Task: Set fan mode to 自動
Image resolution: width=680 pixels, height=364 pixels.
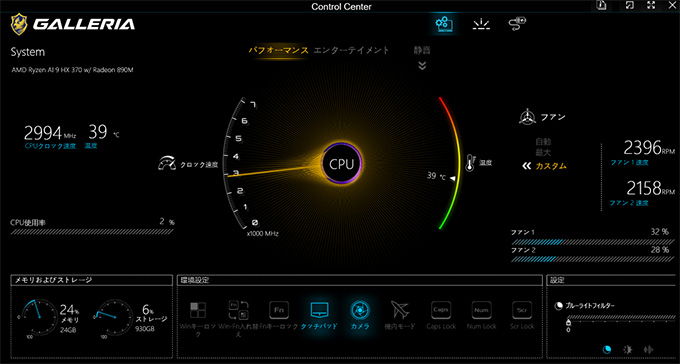Action: tap(543, 142)
